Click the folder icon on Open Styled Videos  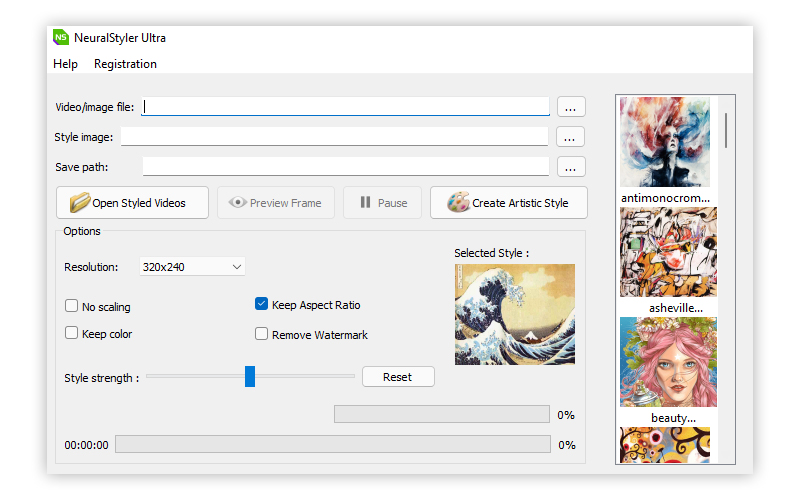tap(80, 203)
